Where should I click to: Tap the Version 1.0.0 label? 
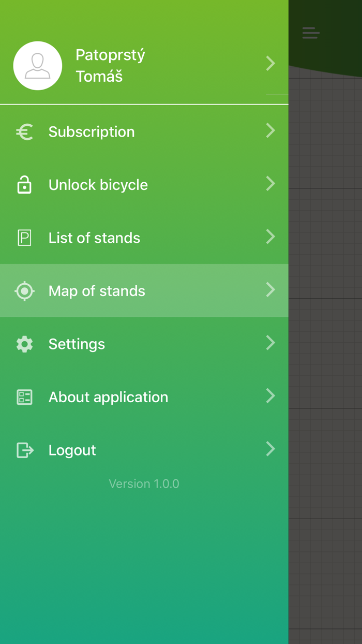[144, 484]
